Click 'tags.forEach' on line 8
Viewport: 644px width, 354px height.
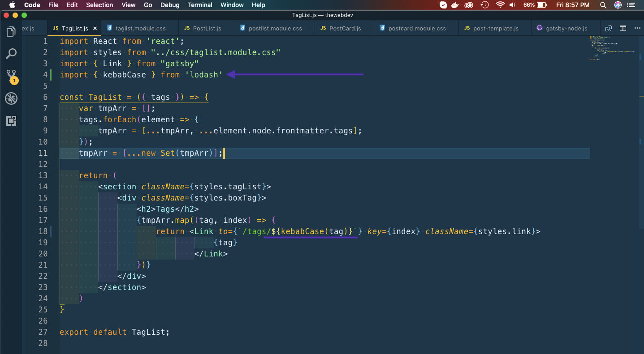coord(108,119)
